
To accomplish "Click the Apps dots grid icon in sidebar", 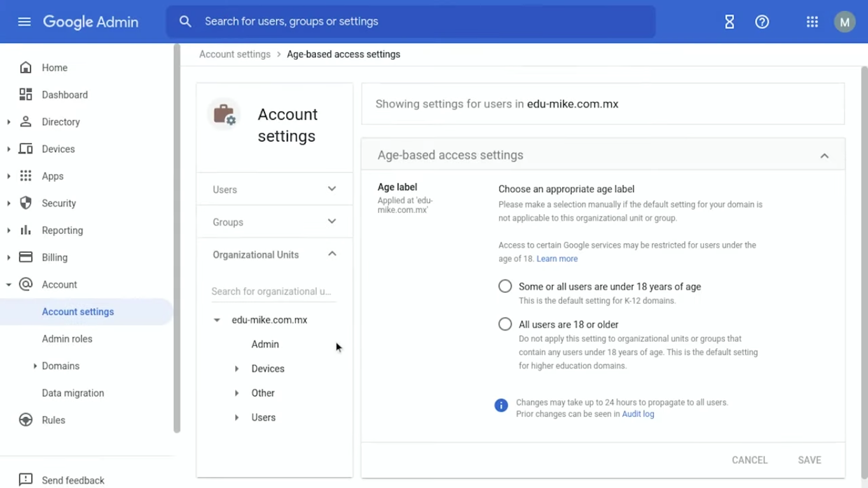I will point(25,176).
